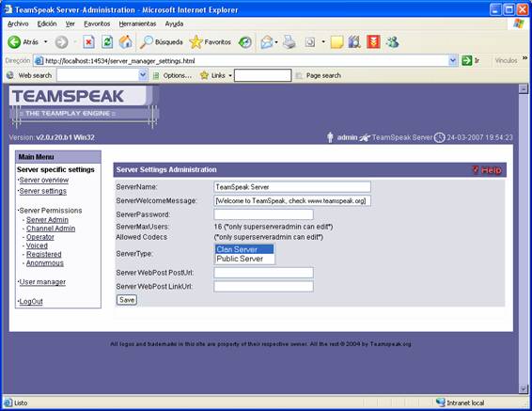The width and height of the screenshot is (532, 411).
Task: Open the Ayuda menu
Action: pyautogui.click(x=174, y=24)
